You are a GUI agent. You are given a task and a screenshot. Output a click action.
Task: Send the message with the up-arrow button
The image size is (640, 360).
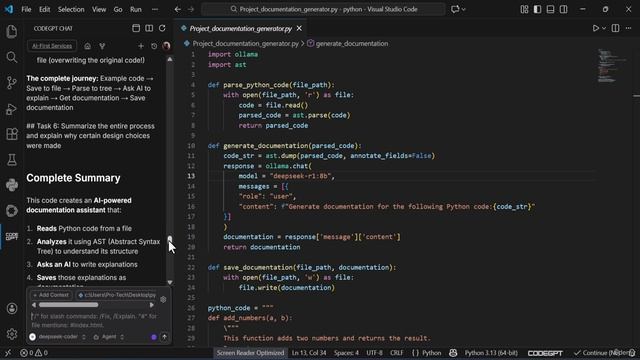(x=164, y=337)
